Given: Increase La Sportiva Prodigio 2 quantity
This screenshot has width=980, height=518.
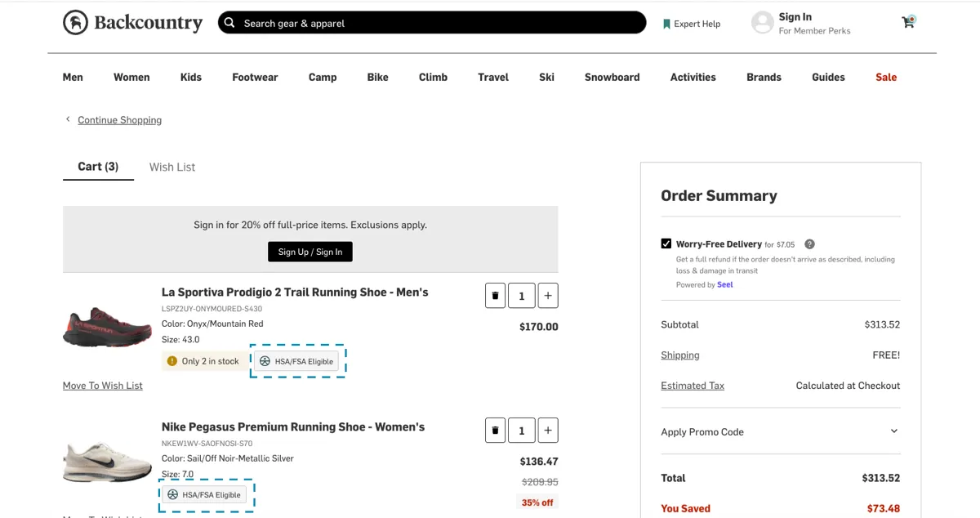Looking at the screenshot, I should tap(548, 296).
